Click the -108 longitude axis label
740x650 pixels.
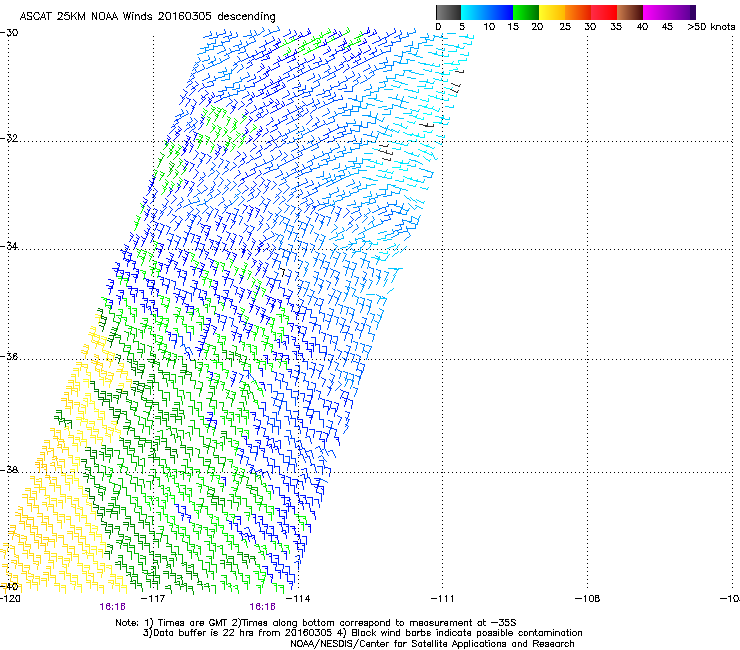(x=588, y=599)
